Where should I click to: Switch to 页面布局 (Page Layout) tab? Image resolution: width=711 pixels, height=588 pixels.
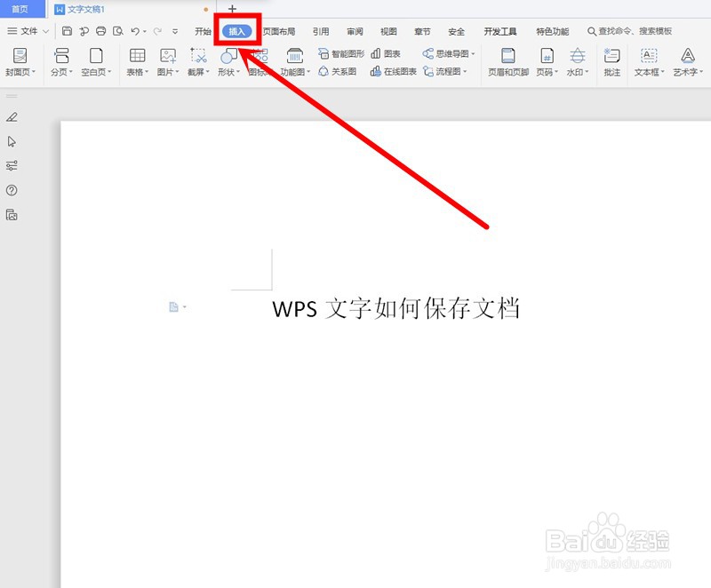point(279,31)
